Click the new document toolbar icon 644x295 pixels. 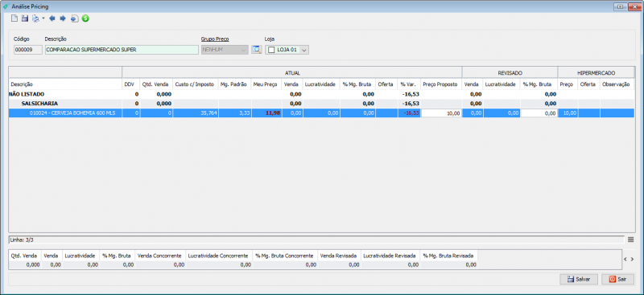14,18
